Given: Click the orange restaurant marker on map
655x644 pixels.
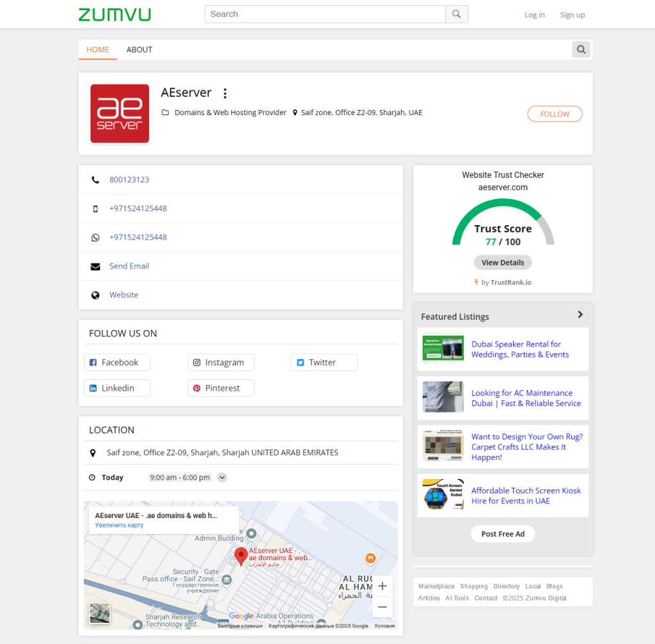Looking at the screenshot, I should [x=370, y=558].
